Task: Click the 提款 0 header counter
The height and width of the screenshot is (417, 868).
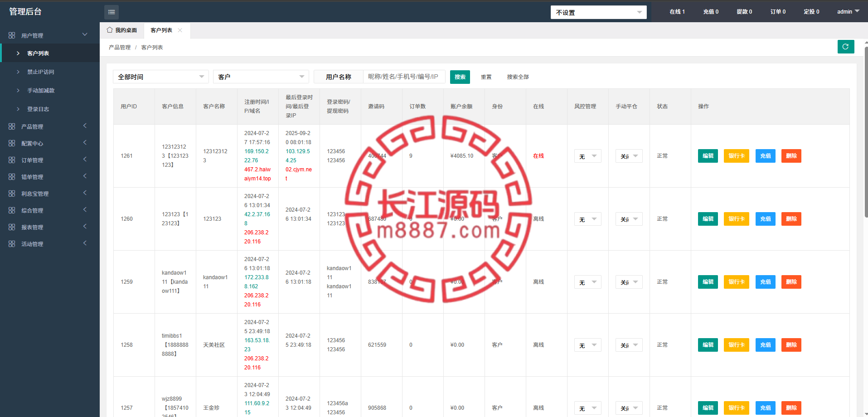Action: 744,12
